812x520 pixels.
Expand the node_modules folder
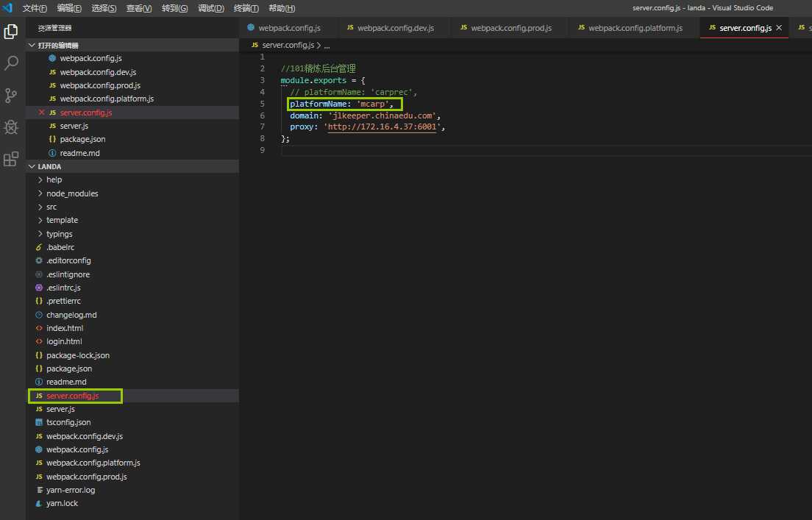click(x=71, y=193)
